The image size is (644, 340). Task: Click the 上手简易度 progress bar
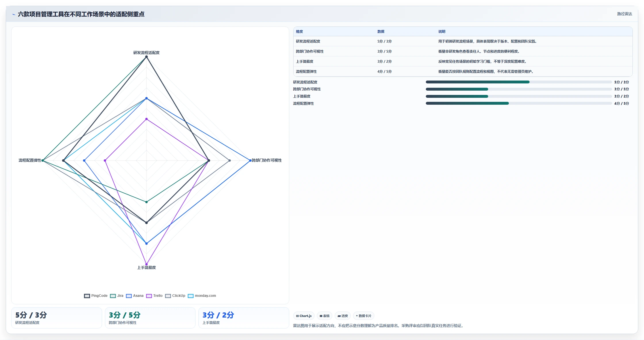pos(519,96)
